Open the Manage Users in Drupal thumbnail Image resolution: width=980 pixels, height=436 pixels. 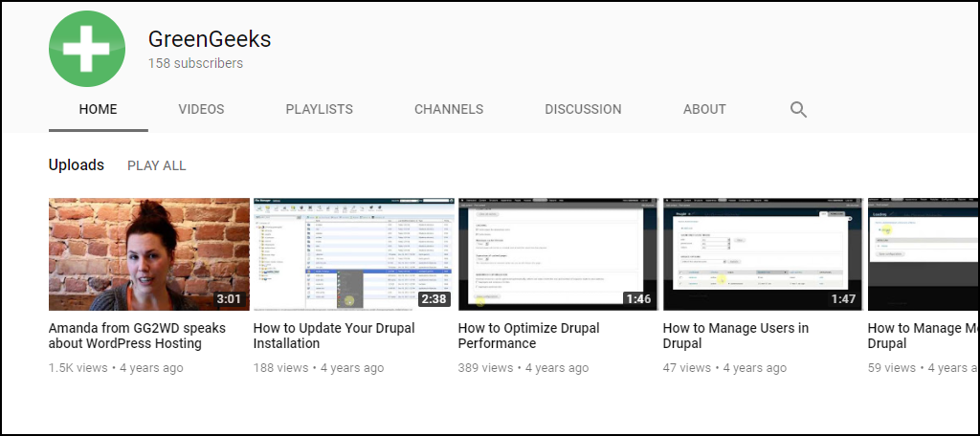pyautogui.click(x=763, y=254)
